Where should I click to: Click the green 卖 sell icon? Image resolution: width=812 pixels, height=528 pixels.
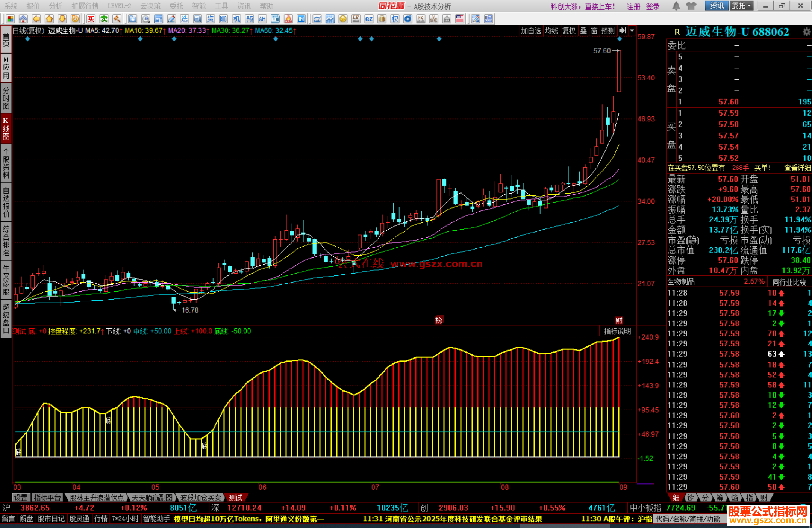point(104,19)
